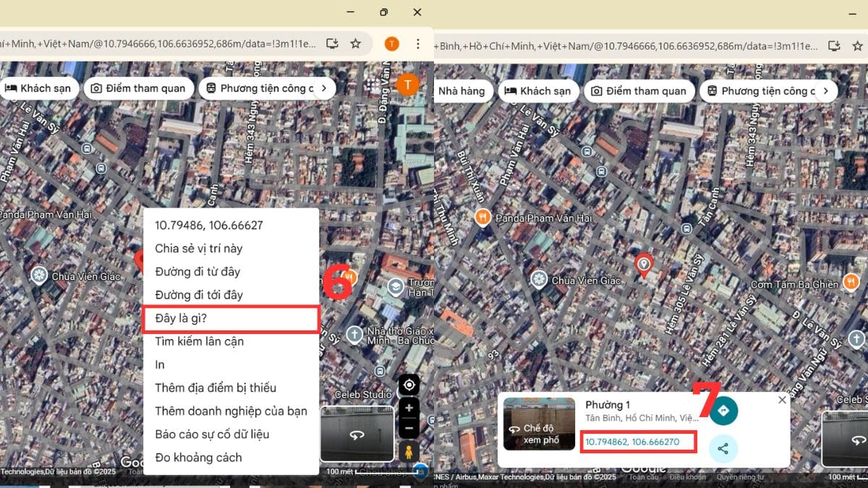This screenshot has width=868, height=488.
Task: Select Phương tiện công cộng chip left window
Action: (259, 88)
